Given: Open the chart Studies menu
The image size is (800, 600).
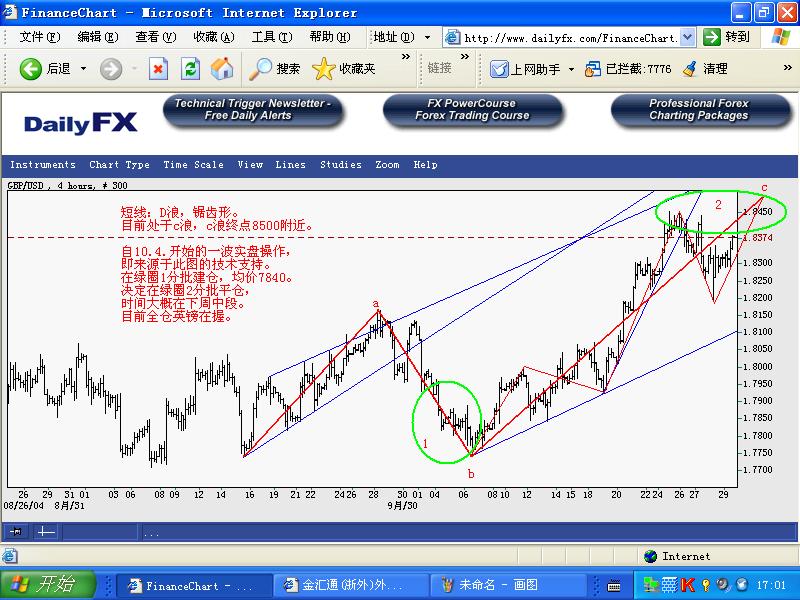Looking at the screenshot, I should click(x=341, y=165).
